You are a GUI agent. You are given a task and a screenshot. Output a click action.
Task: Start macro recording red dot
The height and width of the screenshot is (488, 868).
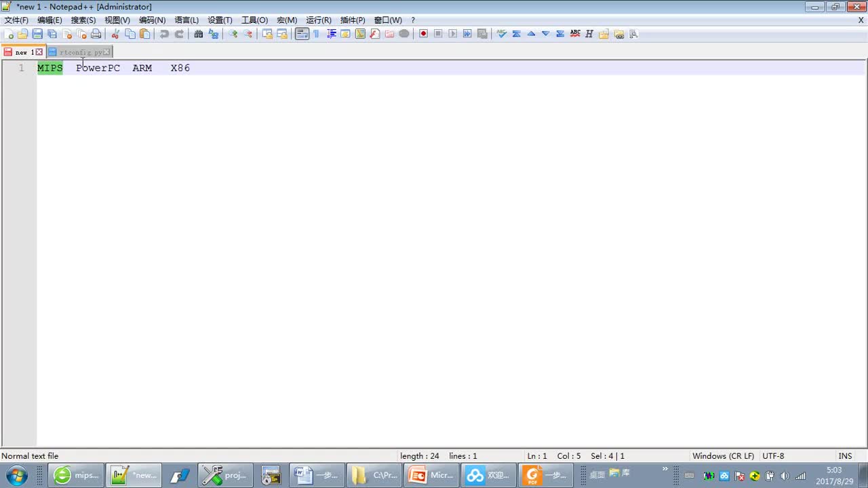click(x=423, y=34)
